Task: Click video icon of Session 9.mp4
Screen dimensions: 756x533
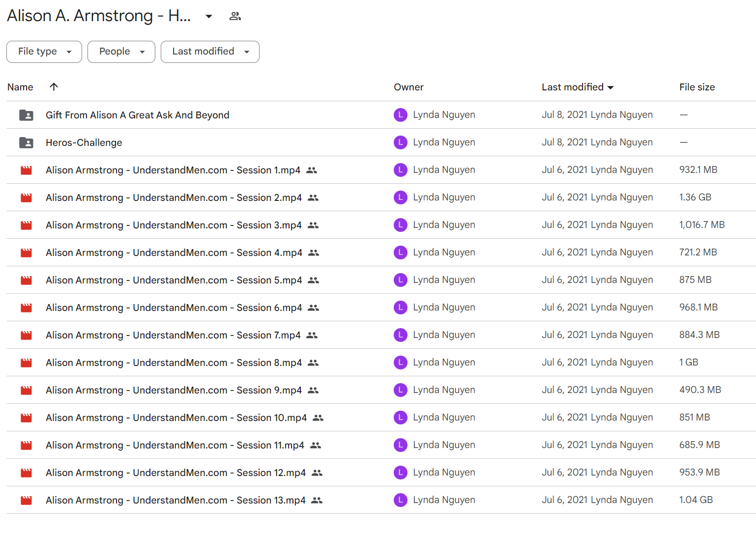Action: point(26,390)
